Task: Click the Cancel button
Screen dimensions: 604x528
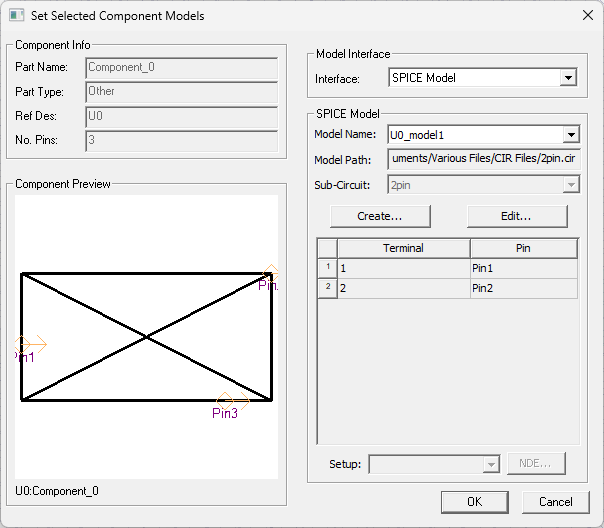Action: (555, 502)
